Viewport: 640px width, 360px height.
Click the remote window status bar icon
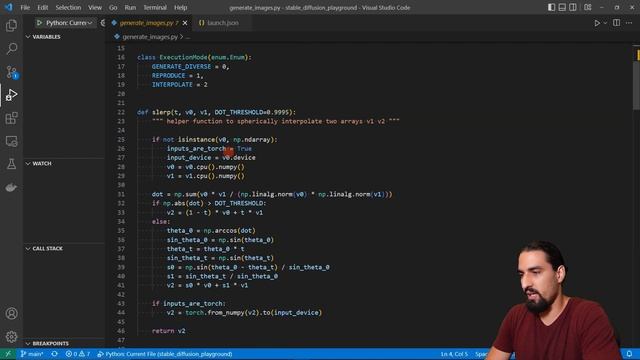(x=8, y=354)
